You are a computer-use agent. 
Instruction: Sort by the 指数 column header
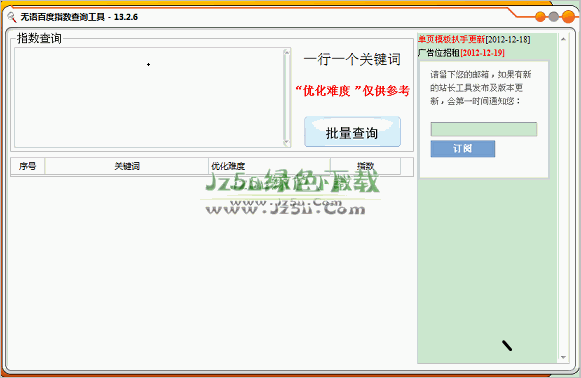click(x=365, y=166)
